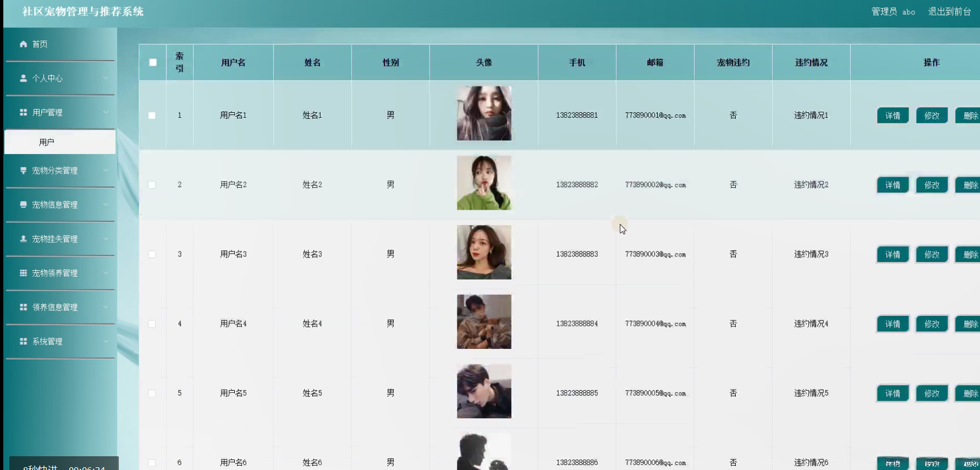Open avatar thumbnail of 用户名3
The width and height of the screenshot is (980, 470).
click(x=484, y=252)
